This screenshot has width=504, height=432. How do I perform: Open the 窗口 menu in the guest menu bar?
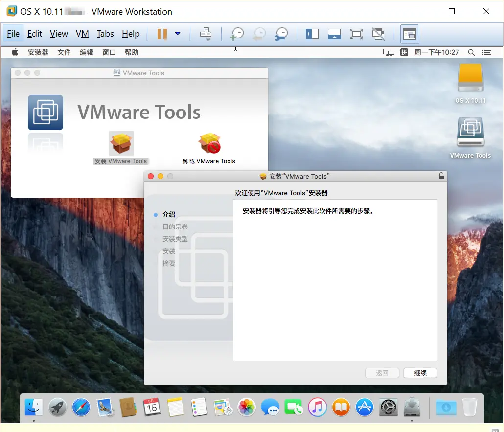(109, 52)
